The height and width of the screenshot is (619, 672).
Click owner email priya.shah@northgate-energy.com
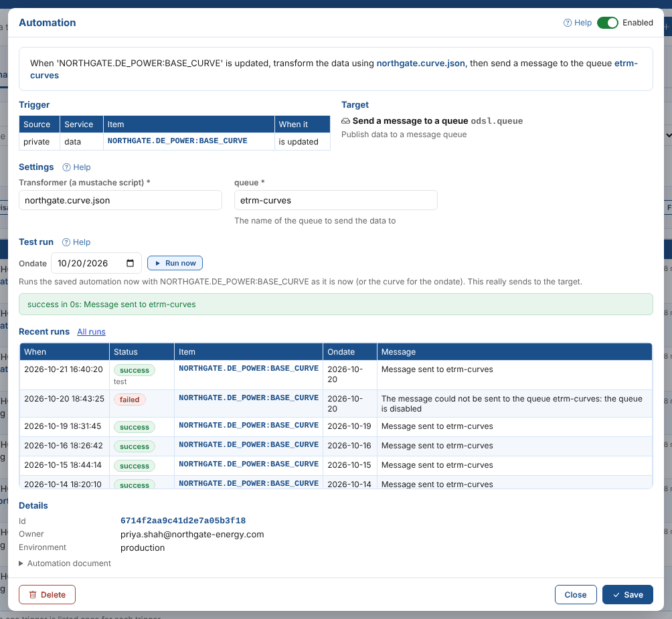[x=192, y=534]
